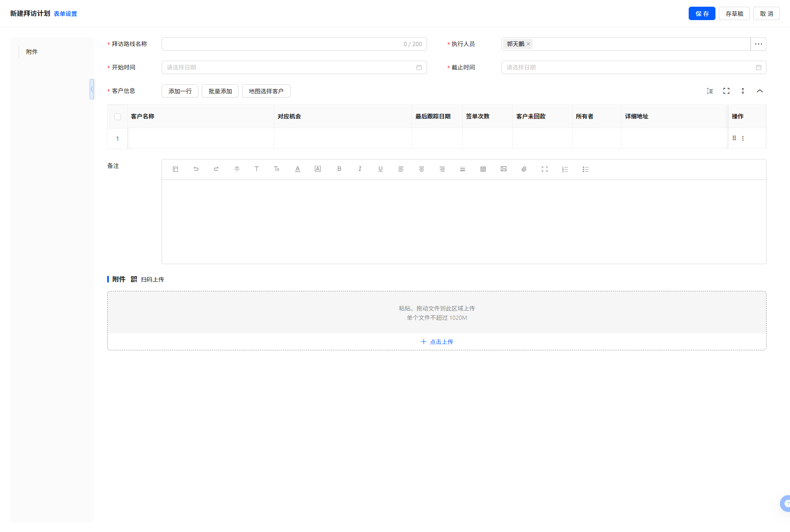Click the ordered list icon in the editor toolbar

[565, 169]
